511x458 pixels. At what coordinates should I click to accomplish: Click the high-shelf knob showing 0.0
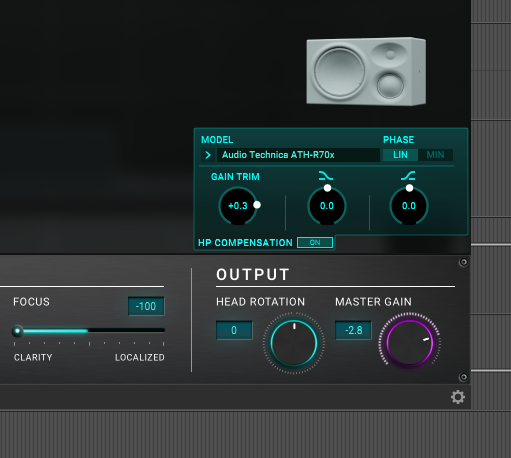point(409,206)
